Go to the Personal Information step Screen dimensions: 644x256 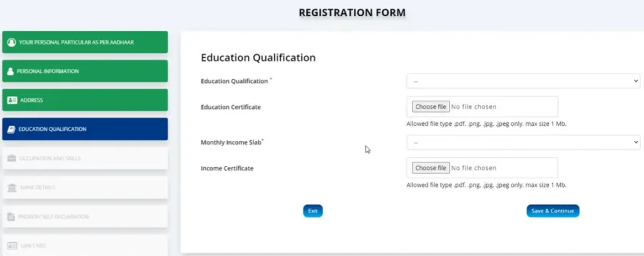(x=48, y=72)
